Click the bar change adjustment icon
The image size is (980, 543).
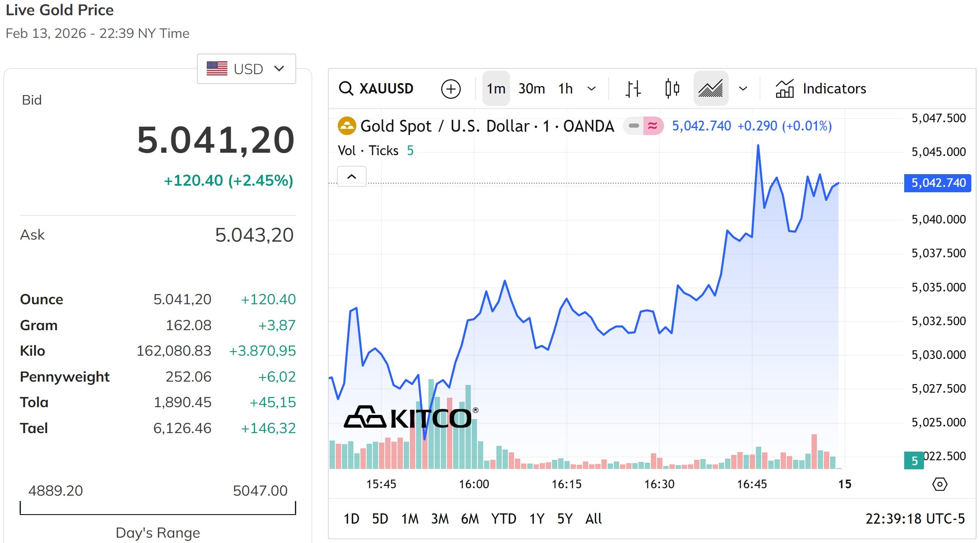pos(633,88)
